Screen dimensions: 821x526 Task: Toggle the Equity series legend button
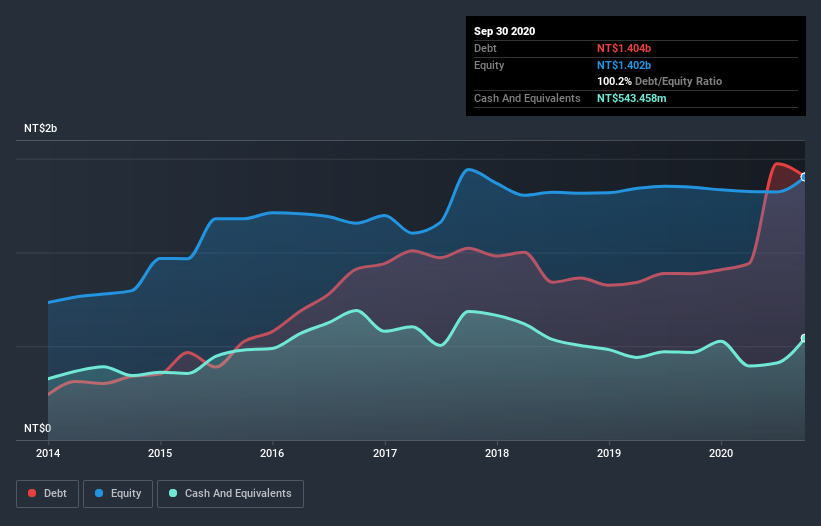click(x=118, y=494)
